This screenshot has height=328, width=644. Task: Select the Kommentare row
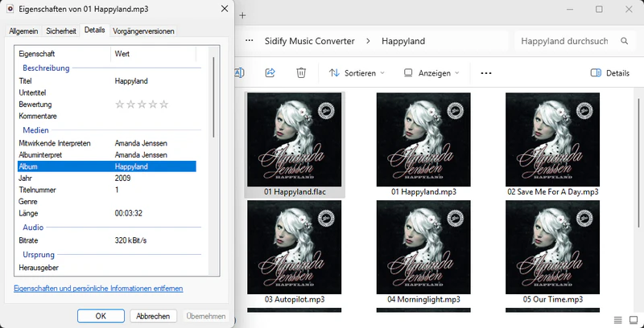tap(107, 116)
